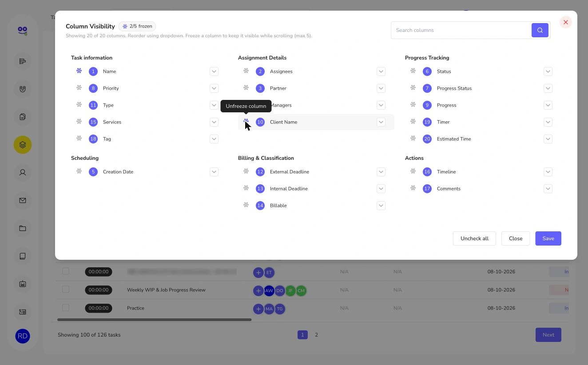Screen dimensions: 588x365
Task: Tick checkbox for Practice task row
Action: [66, 307]
